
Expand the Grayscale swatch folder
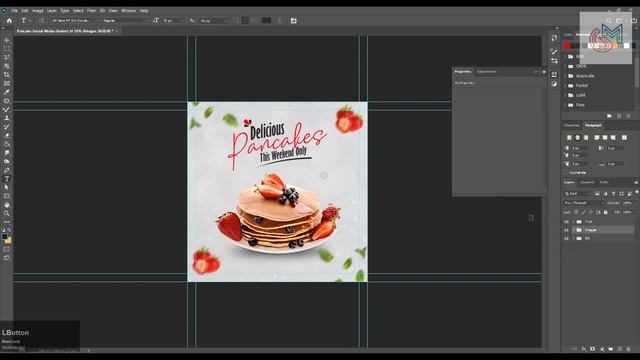566,76
